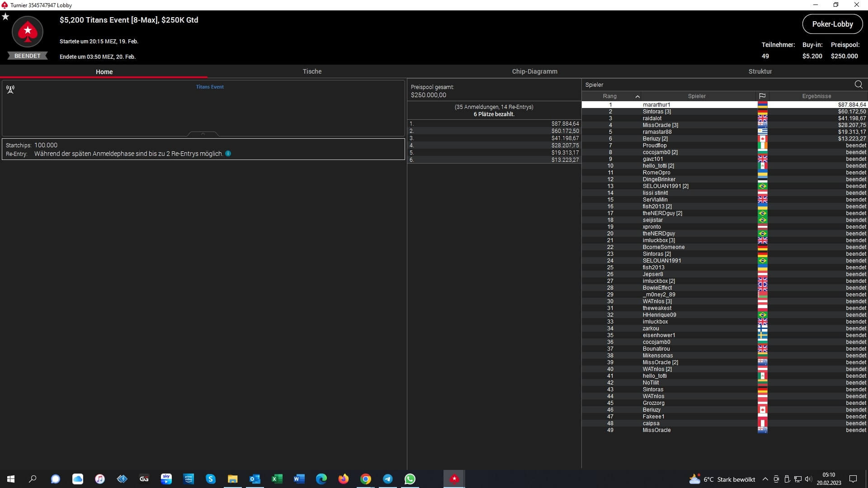
Task: Open the Windows Start menu
Action: click(x=11, y=479)
